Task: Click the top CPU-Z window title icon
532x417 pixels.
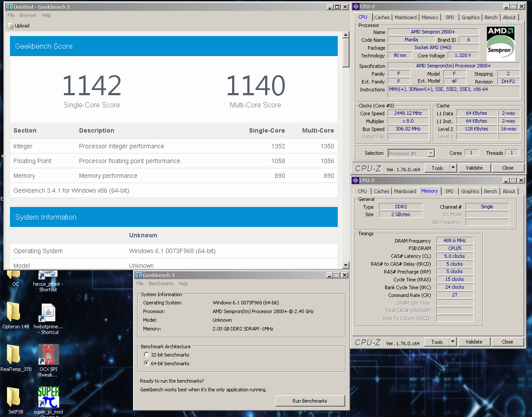Action: (x=356, y=7)
